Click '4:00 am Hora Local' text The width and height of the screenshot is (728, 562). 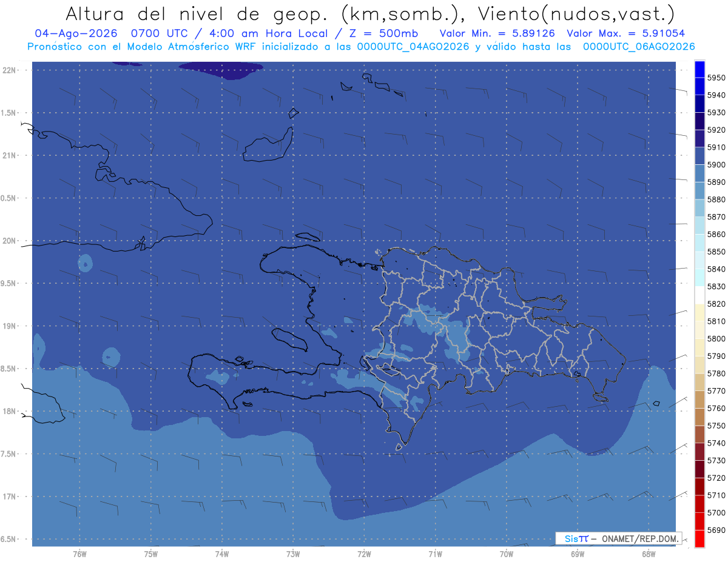(x=268, y=33)
